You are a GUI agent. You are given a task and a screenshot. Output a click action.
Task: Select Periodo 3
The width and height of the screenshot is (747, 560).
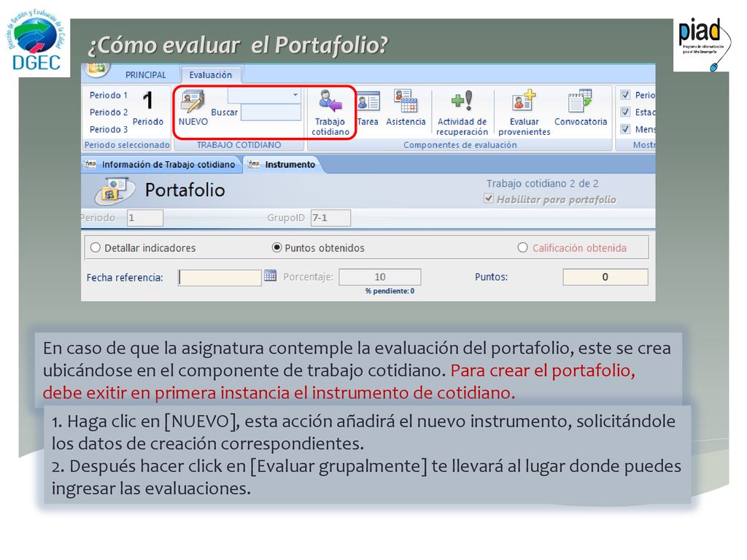tap(109, 130)
